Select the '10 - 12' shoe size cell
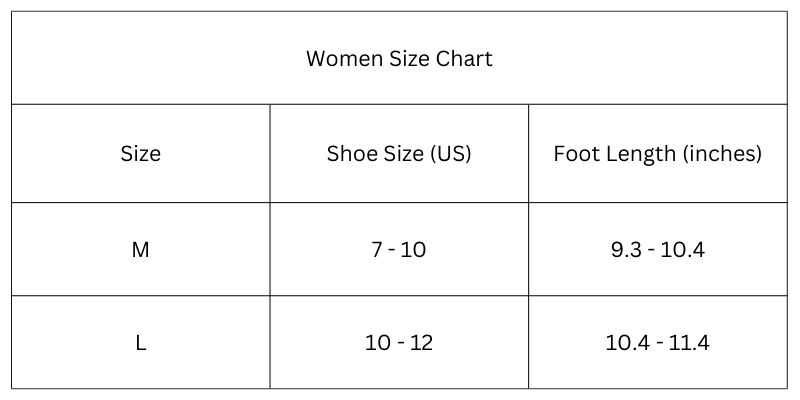The width and height of the screenshot is (800, 400). (x=399, y=343)
